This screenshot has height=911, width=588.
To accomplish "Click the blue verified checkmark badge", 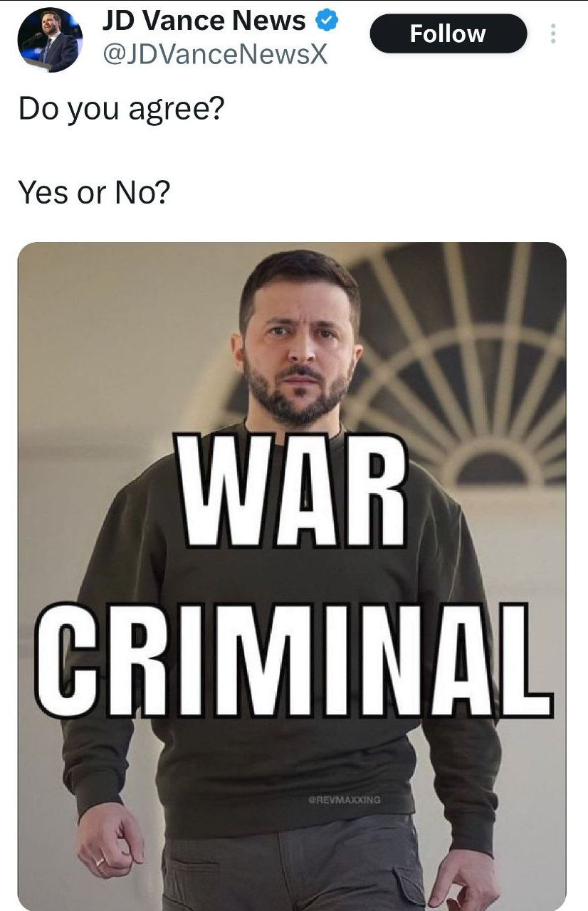I will (326, 22).
